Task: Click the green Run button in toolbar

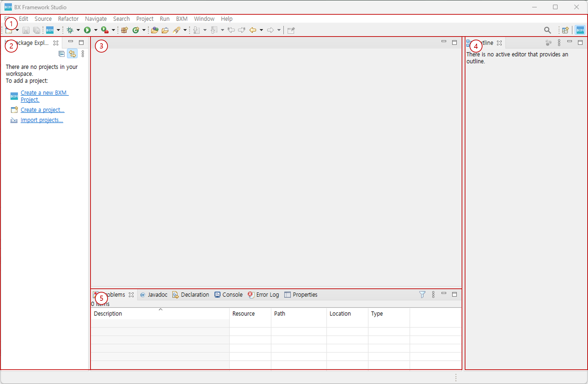Action: tap(87, 30)
